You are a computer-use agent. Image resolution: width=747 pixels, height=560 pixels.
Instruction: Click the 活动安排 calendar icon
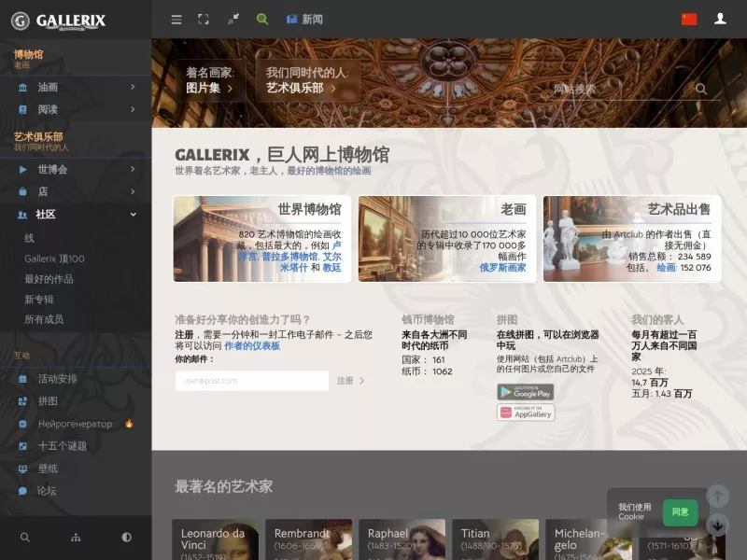pyautogui.click(x=22, y=380)
